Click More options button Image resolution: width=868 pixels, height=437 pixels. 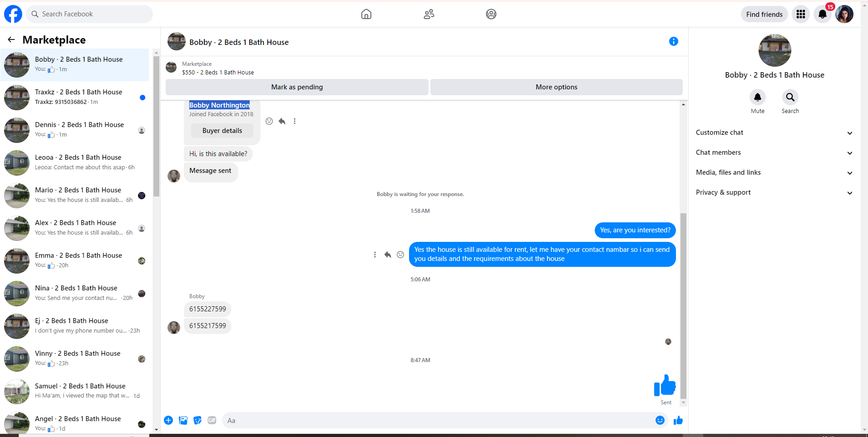[557, 87]
